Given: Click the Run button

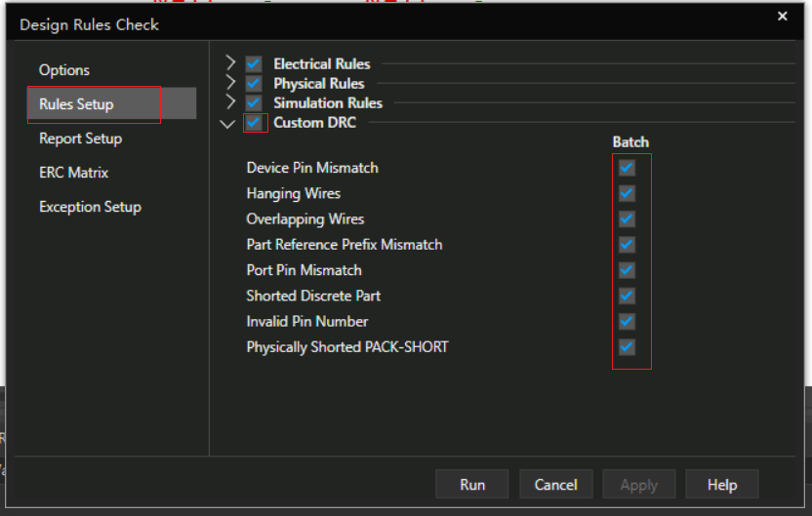Looking at the screenshot, I should [x=471, y=485].
